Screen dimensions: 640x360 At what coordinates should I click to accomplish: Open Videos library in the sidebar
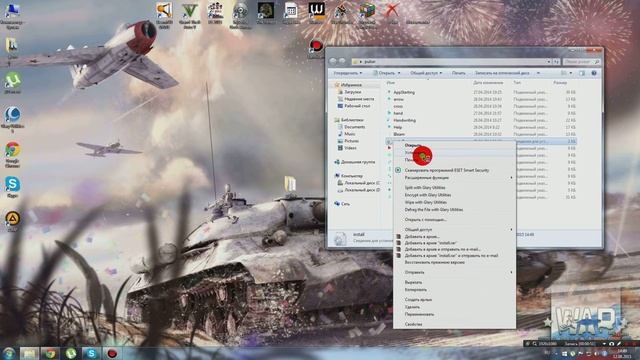(x=350, y=148)
